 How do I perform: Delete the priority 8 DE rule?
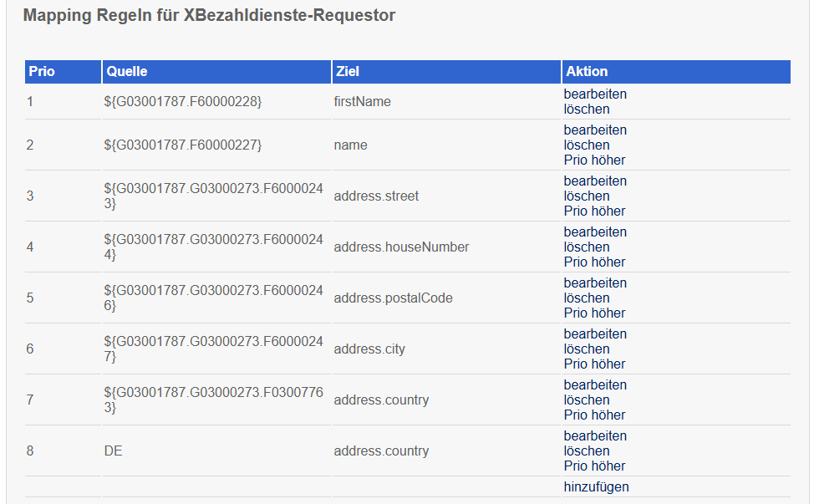pos(587,451)
